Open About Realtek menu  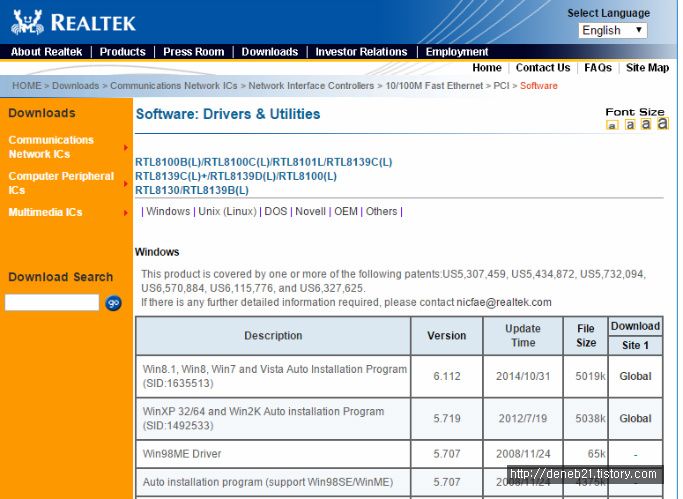(x=46, y=52)
